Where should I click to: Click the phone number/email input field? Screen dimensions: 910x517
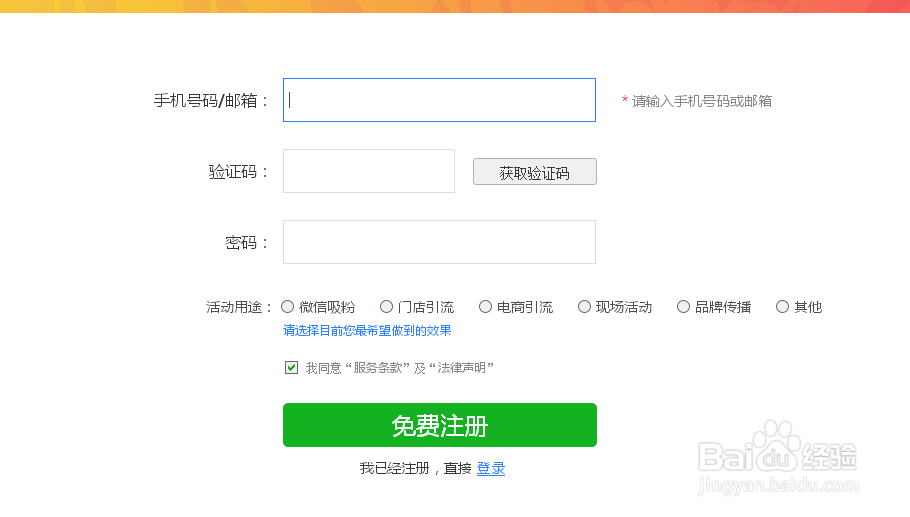[x=439, y=100]
